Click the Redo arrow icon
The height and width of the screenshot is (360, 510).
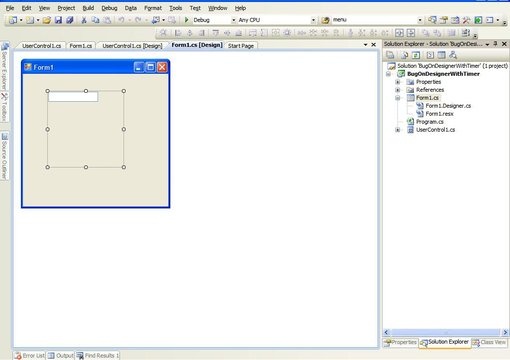[x=138, y=20]
